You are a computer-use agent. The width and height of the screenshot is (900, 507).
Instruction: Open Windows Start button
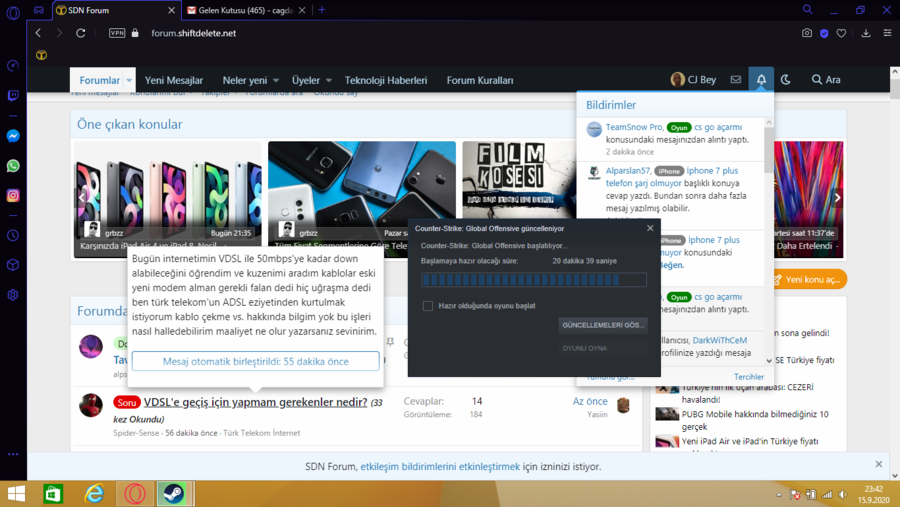[x=16, y=494]
